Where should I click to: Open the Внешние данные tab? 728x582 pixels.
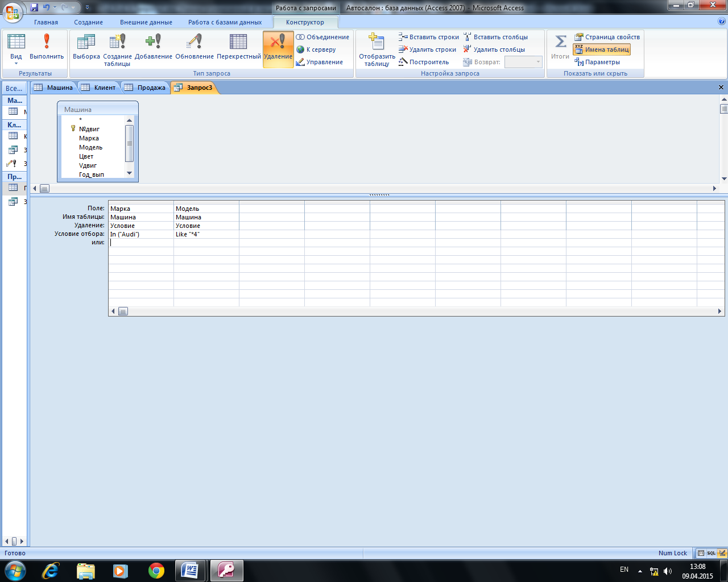click(x=146, y=22)
